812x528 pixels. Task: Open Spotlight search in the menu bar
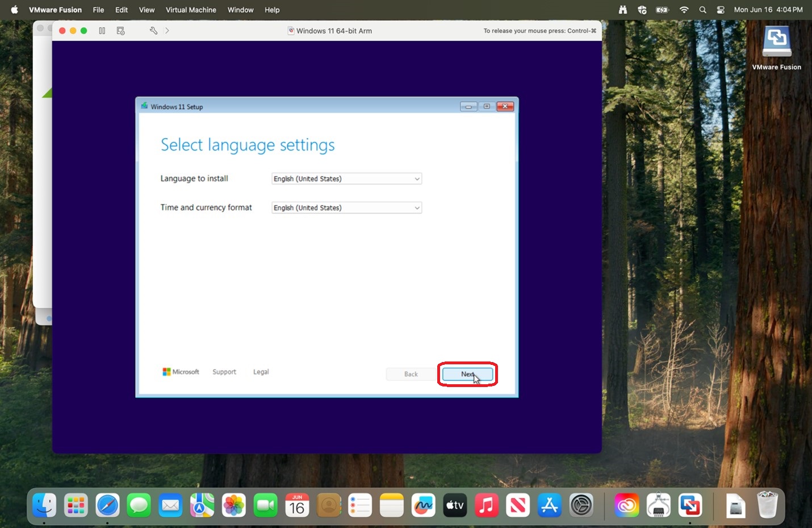click(x=702, y=10)
